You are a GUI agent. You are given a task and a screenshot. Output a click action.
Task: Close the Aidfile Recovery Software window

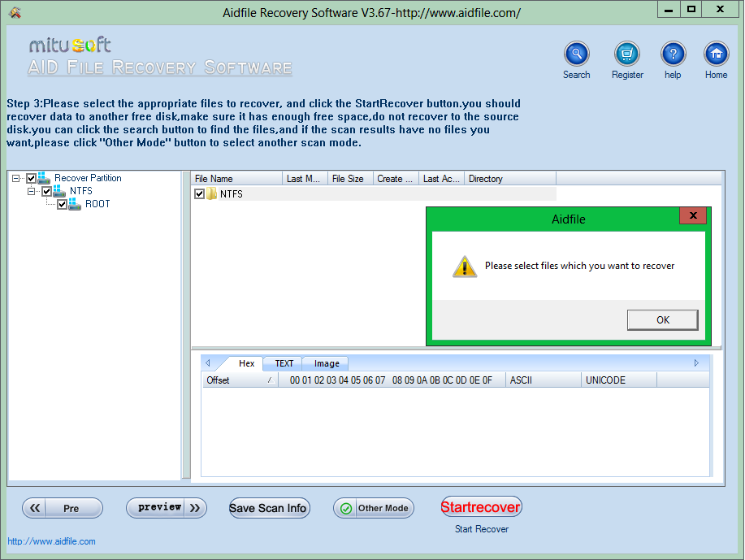coord(721,10)
